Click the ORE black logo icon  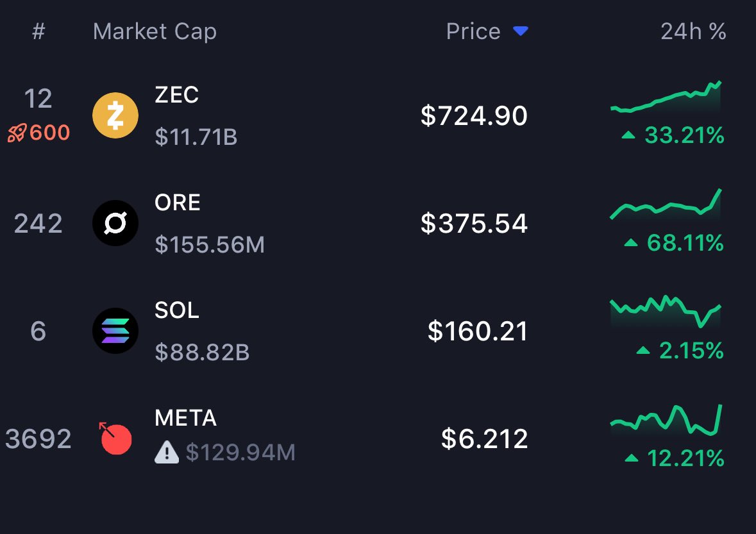[x=115, y=223]
